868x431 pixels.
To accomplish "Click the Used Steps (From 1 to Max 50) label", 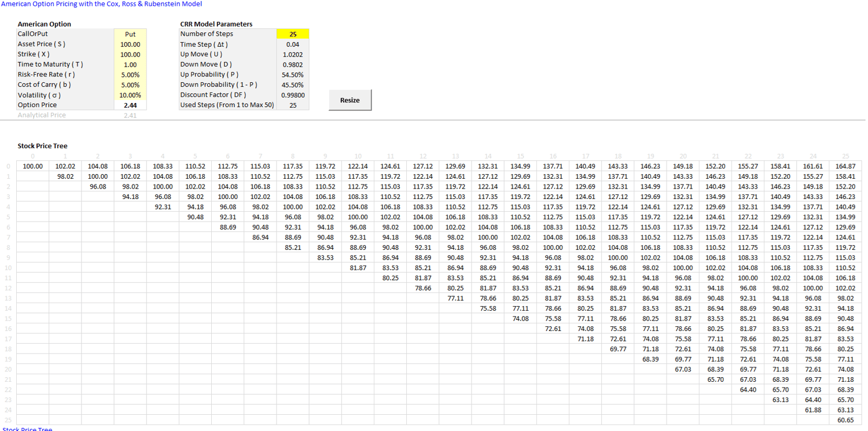I will coord(227,105).
